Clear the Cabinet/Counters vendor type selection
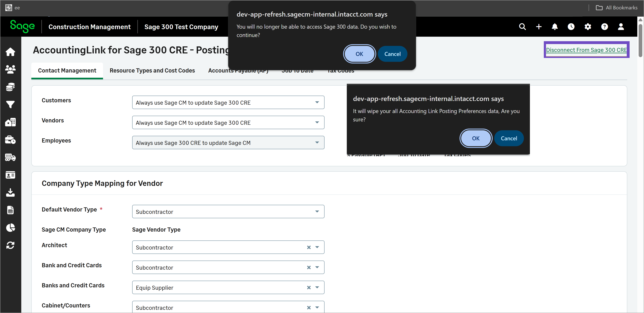This screenshot has width=644, height=313. [309, 307]
